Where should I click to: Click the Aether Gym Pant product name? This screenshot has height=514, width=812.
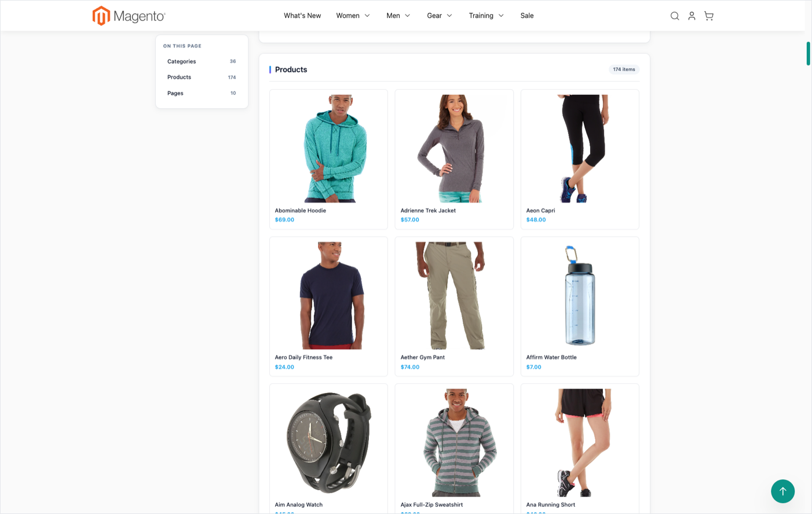(x=422, y=357)
